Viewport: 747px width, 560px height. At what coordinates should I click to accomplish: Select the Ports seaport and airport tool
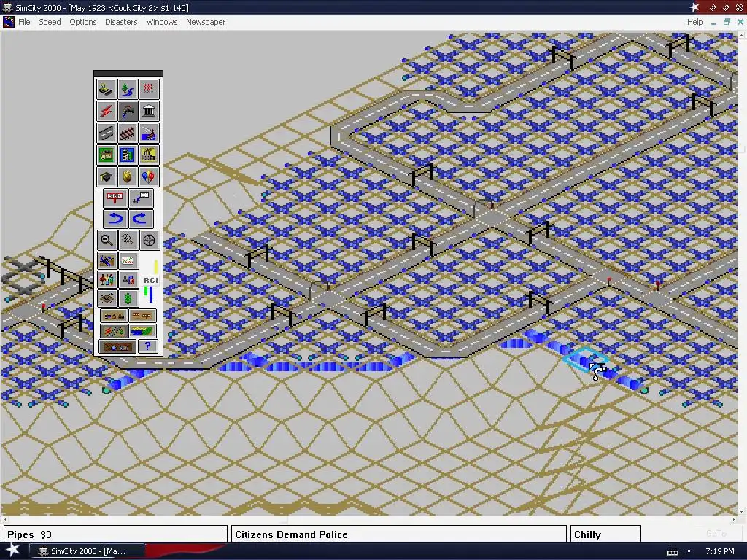149,133
